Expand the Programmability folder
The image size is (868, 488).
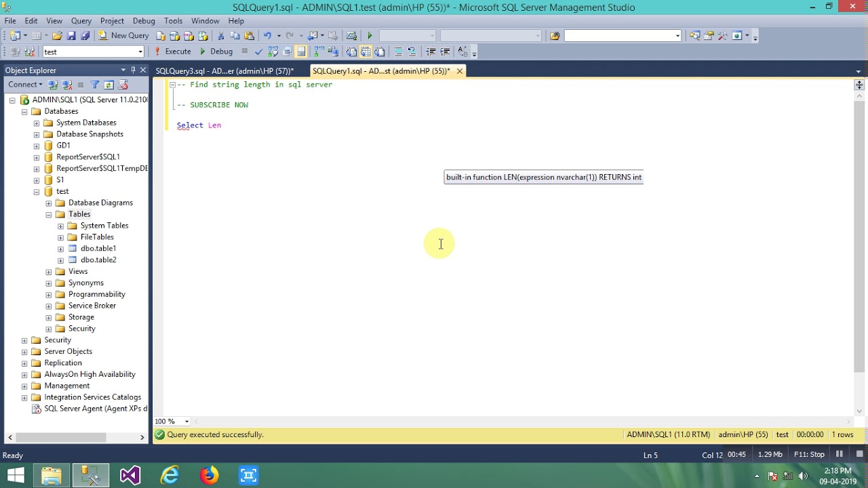(x=49, y=294)
